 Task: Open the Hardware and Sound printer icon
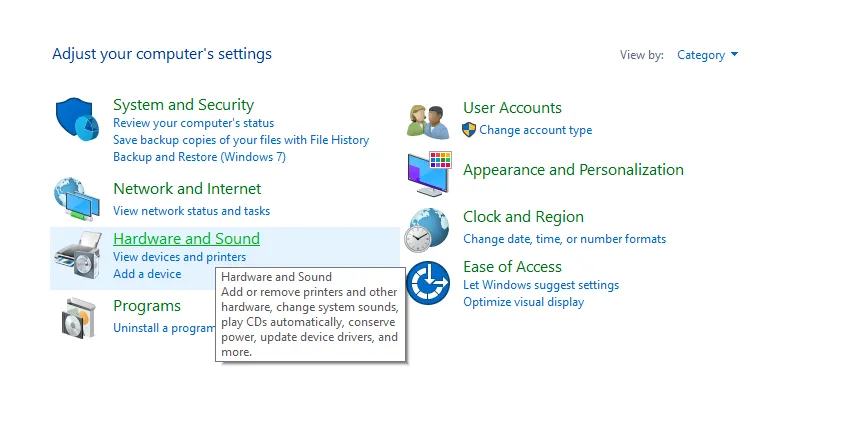tap(78, 254)
